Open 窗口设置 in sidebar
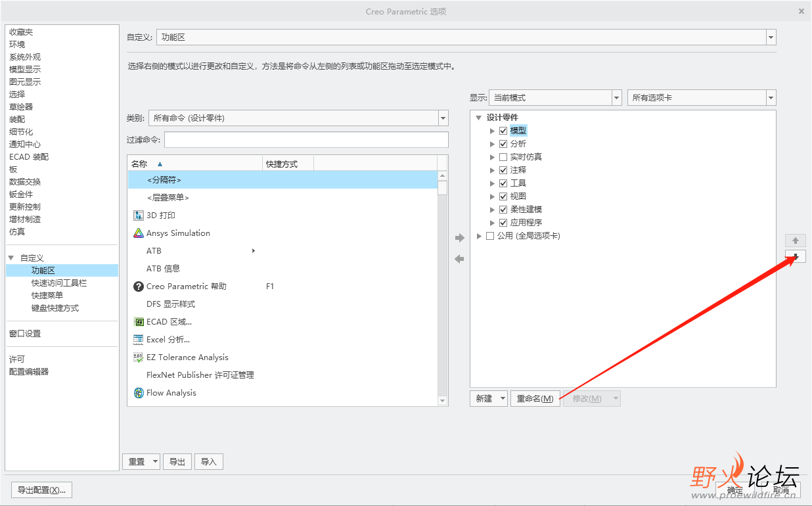The width and height of the screenshot is (812, 506). coord(25,334)
